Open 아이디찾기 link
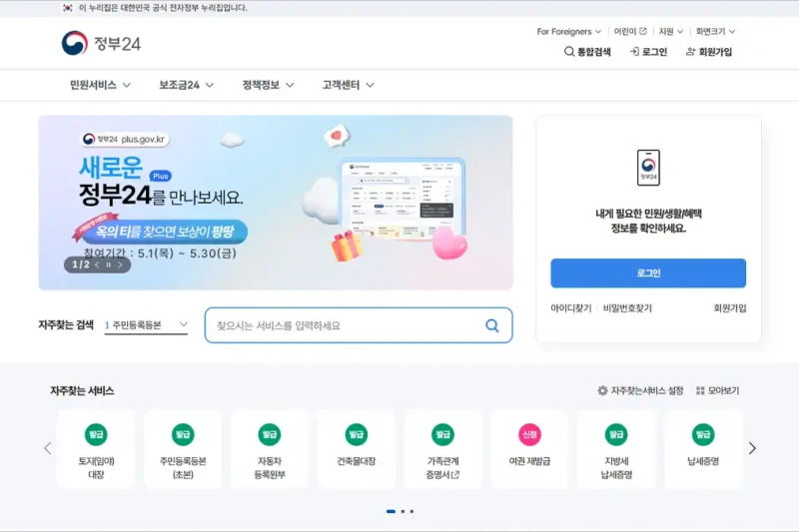This screenshot has width=799, height=532. pyautogui.click(x=570, y=308)
